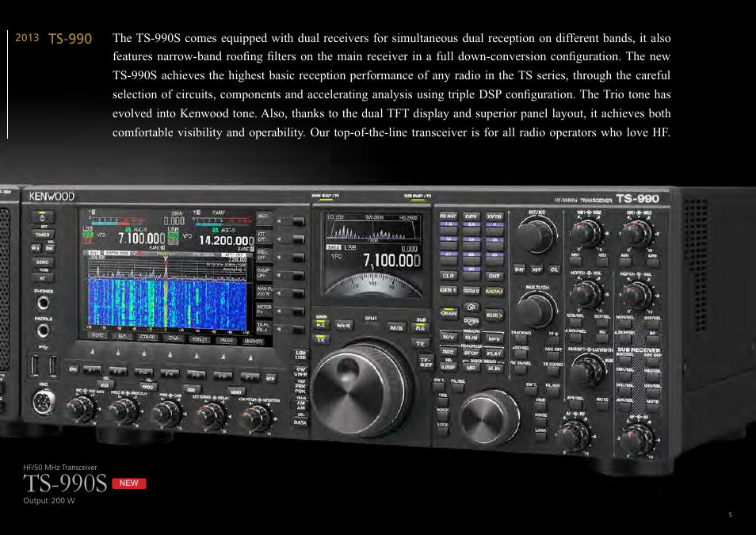756x535 pixels.
Task: Click the recorder STOP key
Action: [471, 353]
